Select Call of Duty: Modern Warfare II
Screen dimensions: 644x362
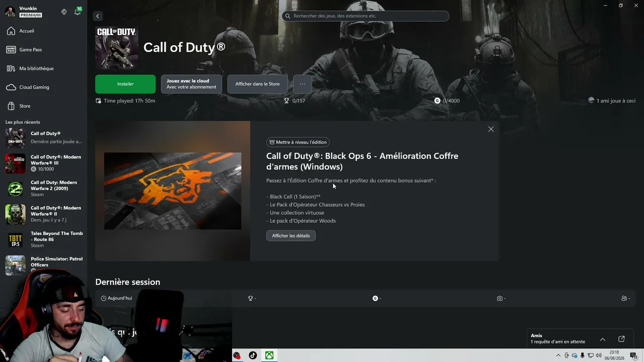click(x=43, y=214)
